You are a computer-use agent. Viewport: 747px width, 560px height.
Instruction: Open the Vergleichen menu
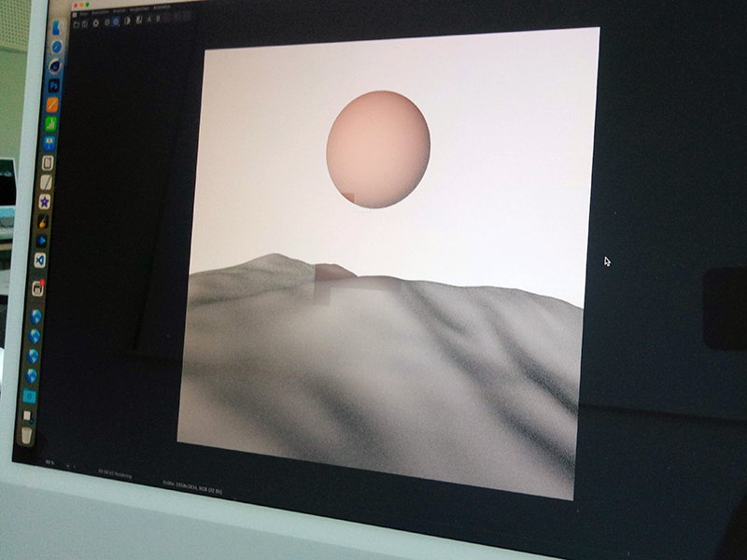(x=139, y=11)
